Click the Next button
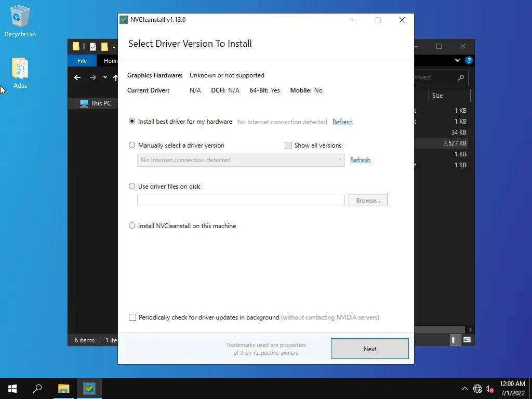The height and width of the screenshot is (399, 532). click(370, 349)
